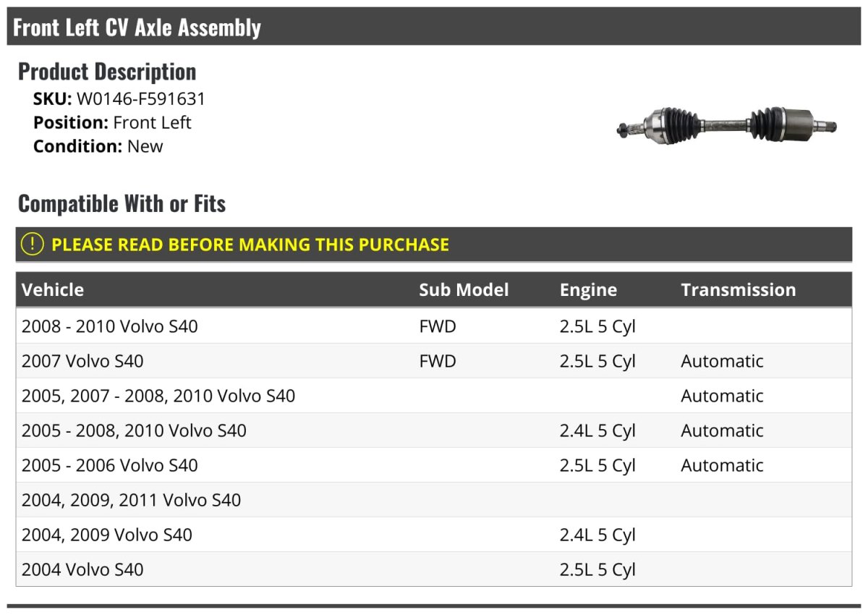Click the Compatible With or Fits heading
The width and height of the screenshot is (868, 615).
pyautogui.click(x=122, y=204)
